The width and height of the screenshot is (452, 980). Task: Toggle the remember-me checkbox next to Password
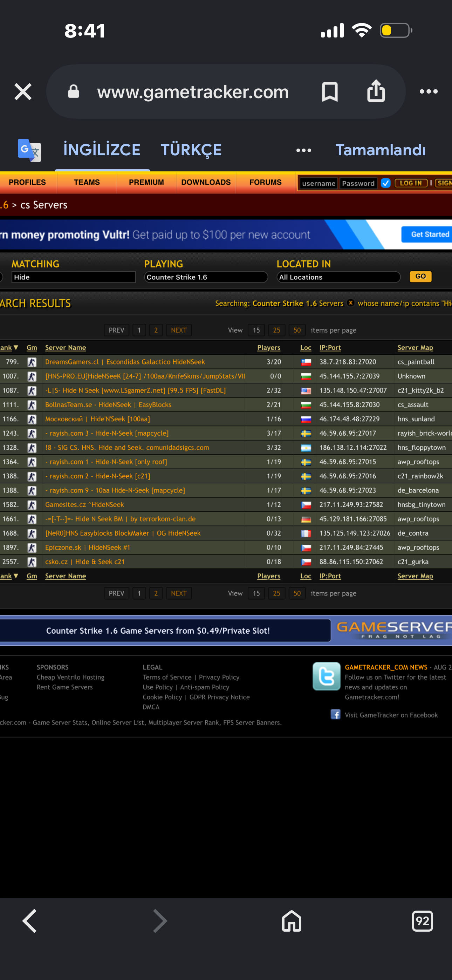385,183
